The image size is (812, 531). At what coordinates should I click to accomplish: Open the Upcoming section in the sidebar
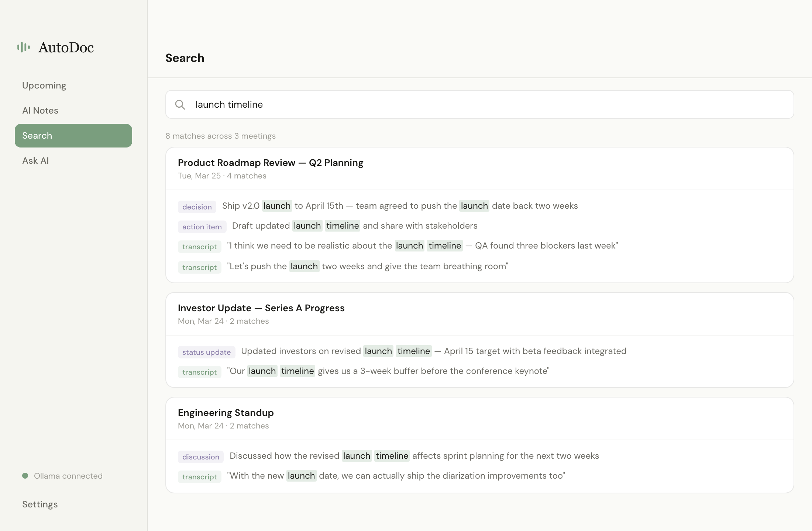click(44, 85)
